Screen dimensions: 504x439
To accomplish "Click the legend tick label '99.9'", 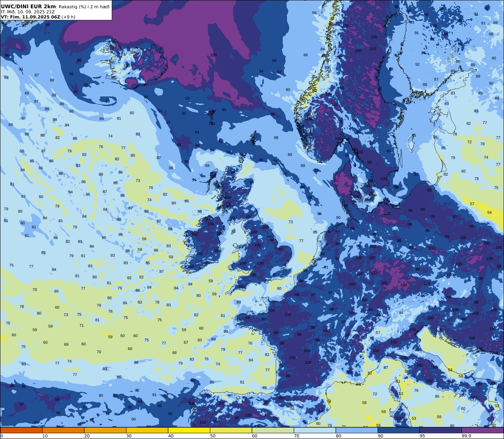I will [x=466, y=436].
